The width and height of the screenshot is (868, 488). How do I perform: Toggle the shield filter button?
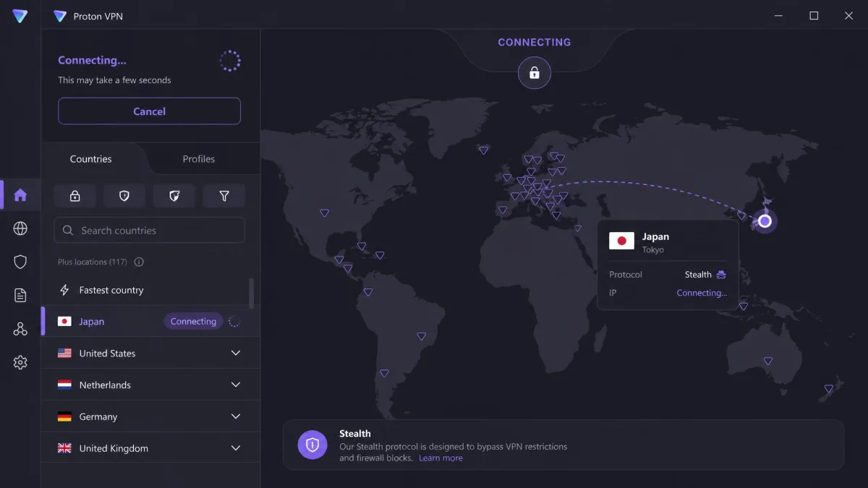coord(124,196)
